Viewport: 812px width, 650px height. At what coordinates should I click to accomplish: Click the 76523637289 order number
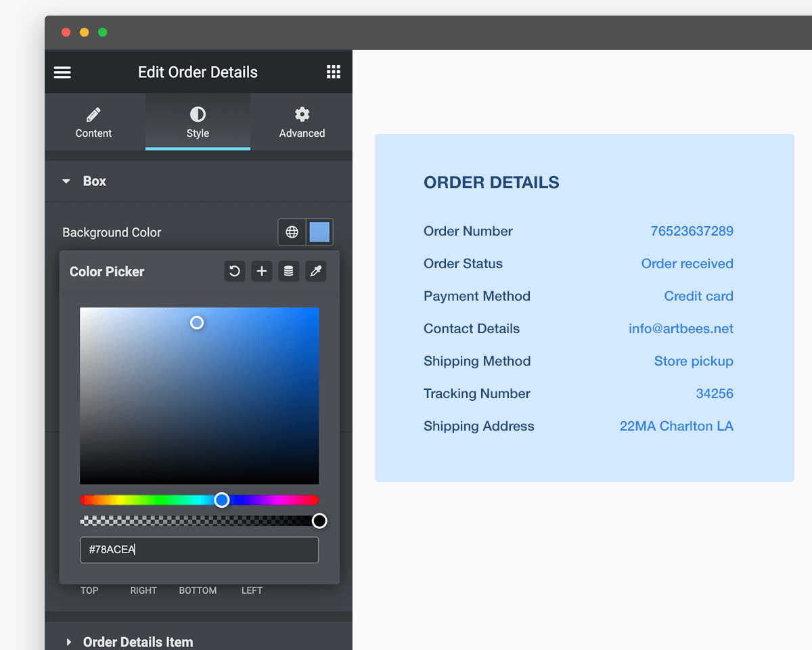pos(692,232)
